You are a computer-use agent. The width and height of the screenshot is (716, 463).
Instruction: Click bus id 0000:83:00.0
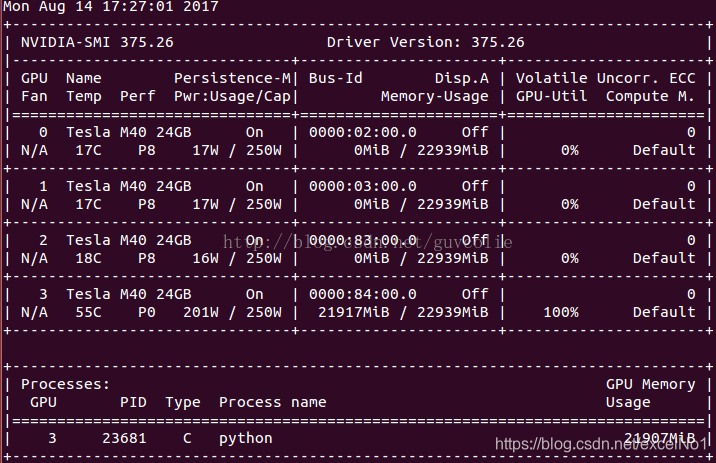tap(363, 240)
